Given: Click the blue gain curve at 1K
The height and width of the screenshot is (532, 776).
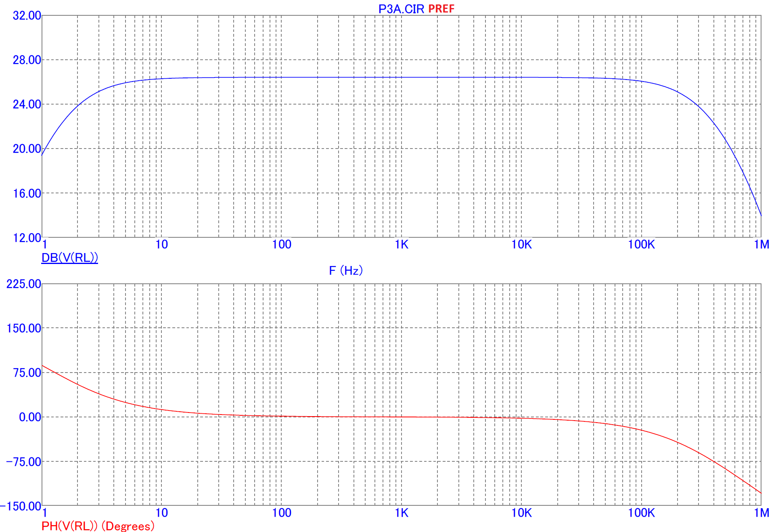Looking at the screenshot, I should 402,77.
